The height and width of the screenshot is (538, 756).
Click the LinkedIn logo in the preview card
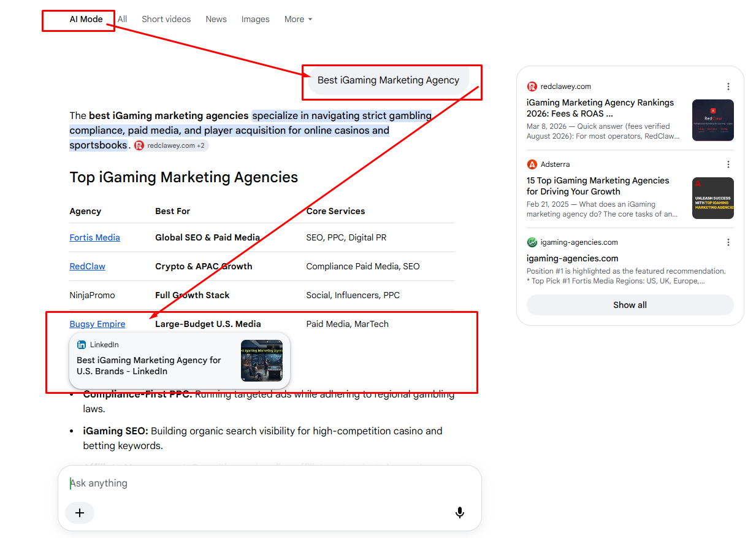point(82,345)
